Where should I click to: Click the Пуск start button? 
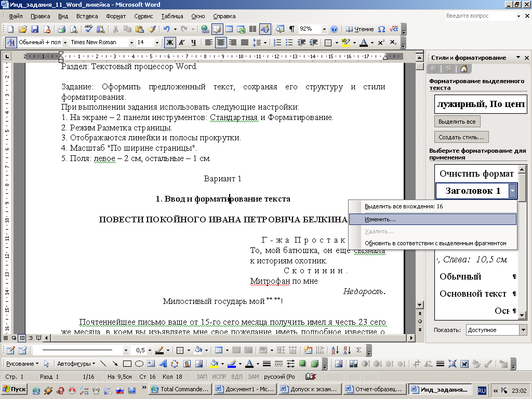pyautogui.click(x=14, y=389)
